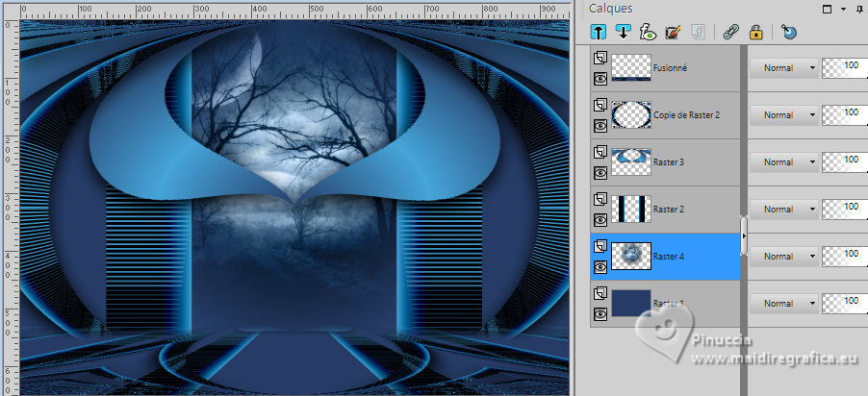
Task: Select the Fusionné layer thumbnail
Action: pyautogui.click(x=631, y=68)
